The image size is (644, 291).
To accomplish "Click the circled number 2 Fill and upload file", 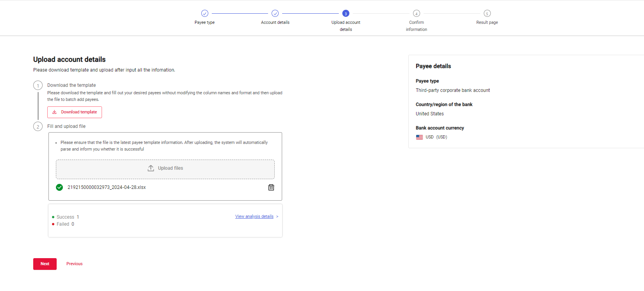I will click(38, 127).
